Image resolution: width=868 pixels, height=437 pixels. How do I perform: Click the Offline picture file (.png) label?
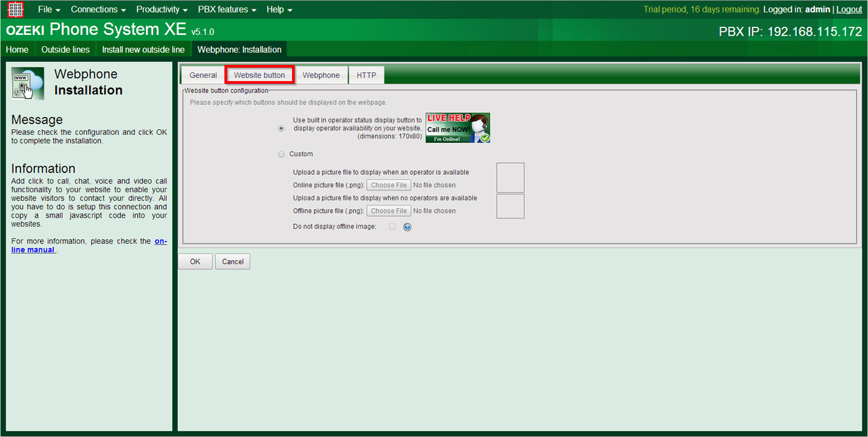(328, 211)
